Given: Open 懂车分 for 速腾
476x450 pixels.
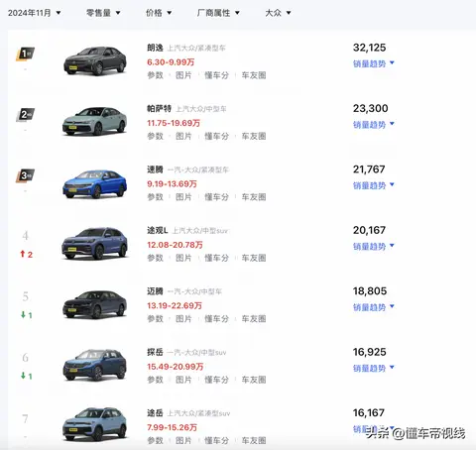Looking at the screenshot, I should [216, 197].
